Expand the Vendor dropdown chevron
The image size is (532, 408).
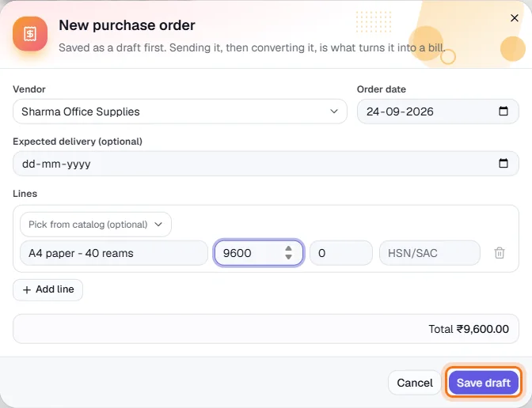(x=334, y=111)
